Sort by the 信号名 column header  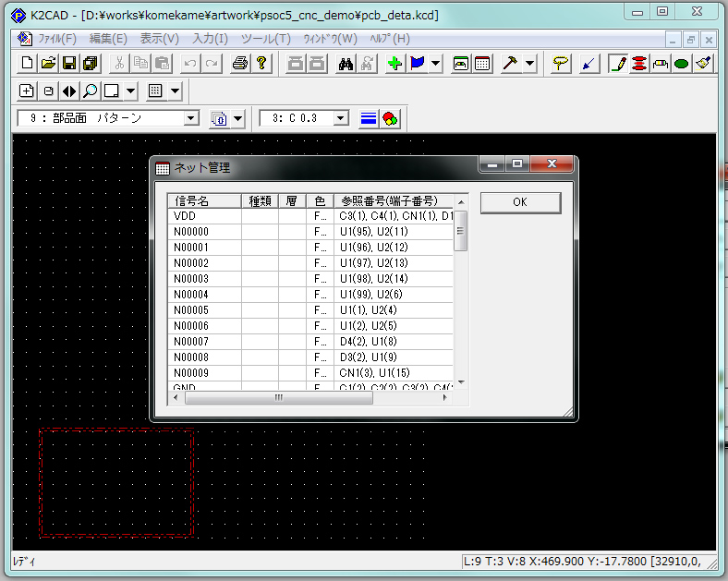click(x=204, y=201)
